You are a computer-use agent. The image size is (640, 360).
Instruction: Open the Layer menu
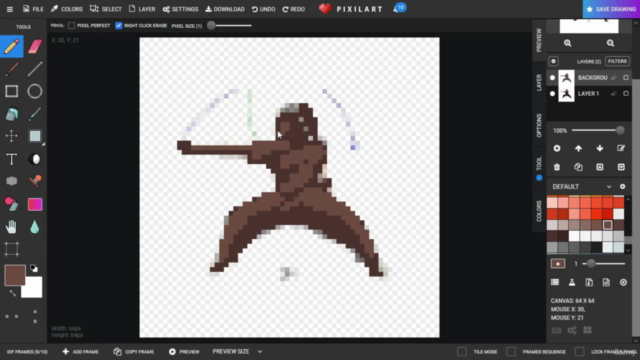point(142,9)
